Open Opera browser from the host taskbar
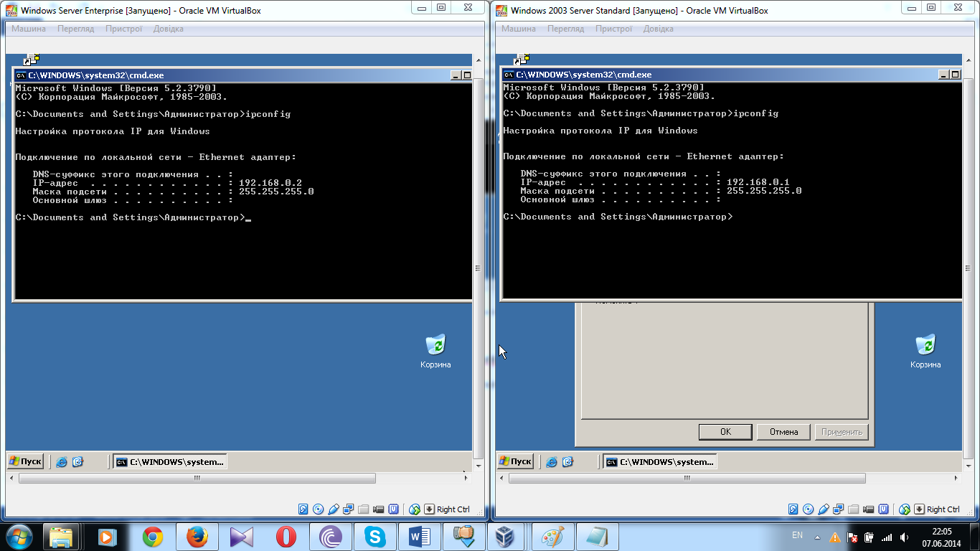The image size is (980, 551). (286, 537)
